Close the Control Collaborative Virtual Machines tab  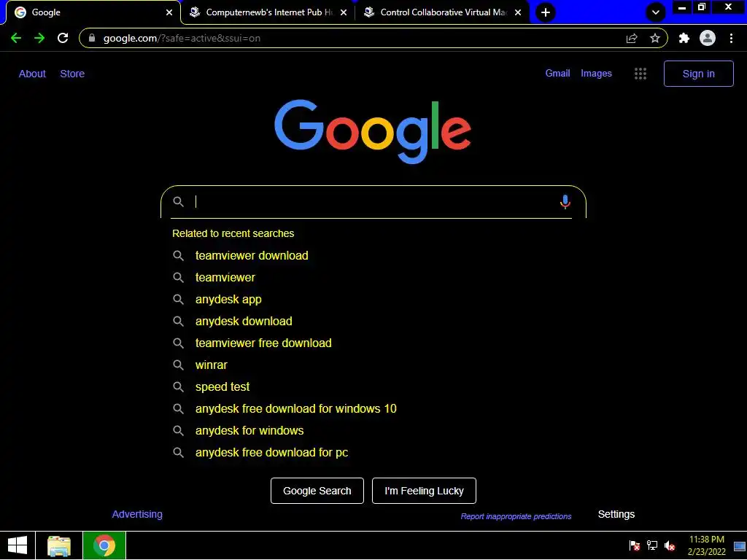tap(518, 12)
